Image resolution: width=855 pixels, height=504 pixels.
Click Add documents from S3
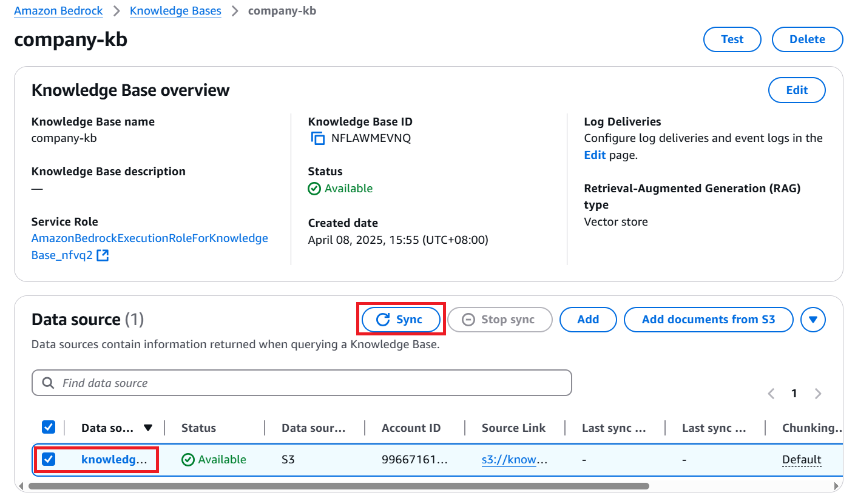tap(709, 320)
